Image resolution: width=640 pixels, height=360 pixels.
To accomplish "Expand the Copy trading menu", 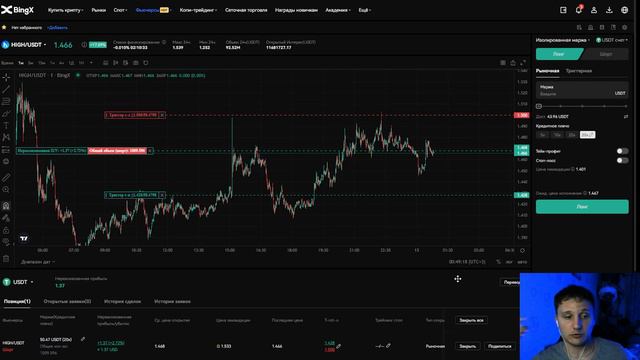I will [198, 10].
